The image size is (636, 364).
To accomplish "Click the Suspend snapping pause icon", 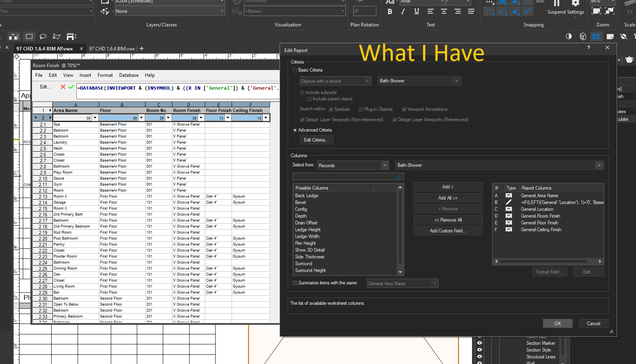I will (556, 3).
